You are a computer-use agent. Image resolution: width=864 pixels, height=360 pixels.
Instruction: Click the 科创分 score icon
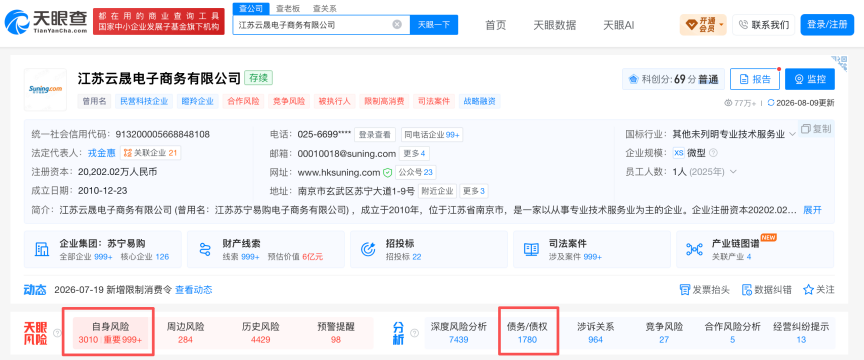tap(633, 79)
